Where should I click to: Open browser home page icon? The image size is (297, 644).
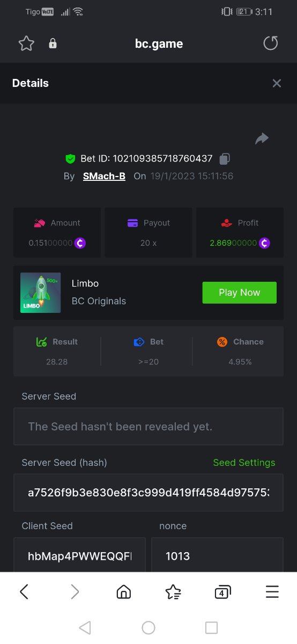(x=124, y=592)
